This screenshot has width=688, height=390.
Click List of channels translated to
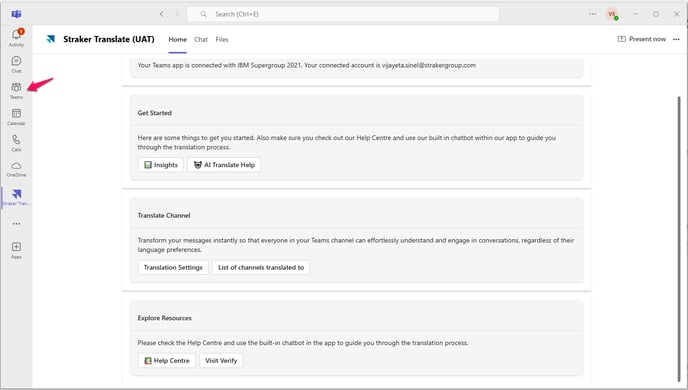pyautogui.click(x=261, y=268)
